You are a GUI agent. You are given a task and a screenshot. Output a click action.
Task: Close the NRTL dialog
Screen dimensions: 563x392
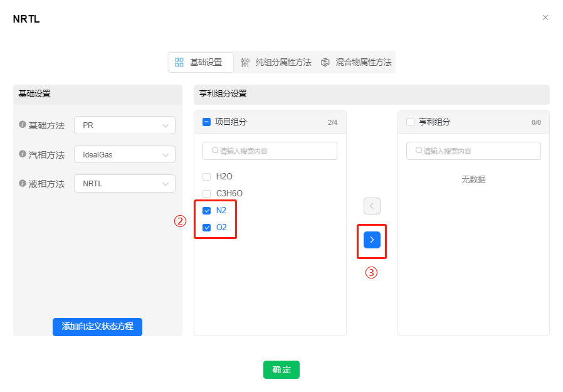click(545, 18)
